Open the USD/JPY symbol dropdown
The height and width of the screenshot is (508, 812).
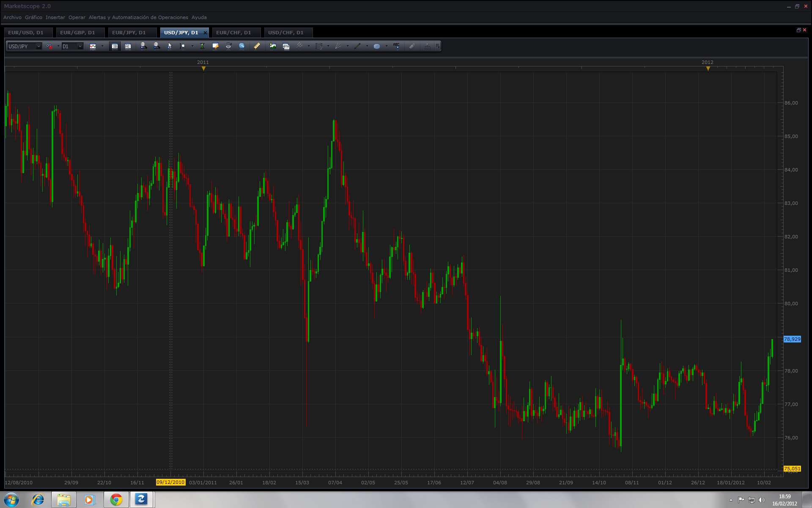(38, 46)
